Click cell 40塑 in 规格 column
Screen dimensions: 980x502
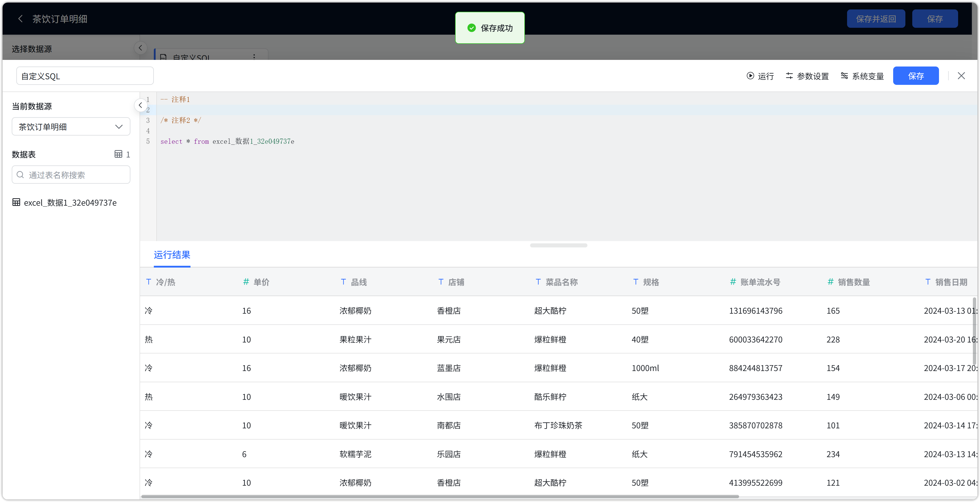640,339
